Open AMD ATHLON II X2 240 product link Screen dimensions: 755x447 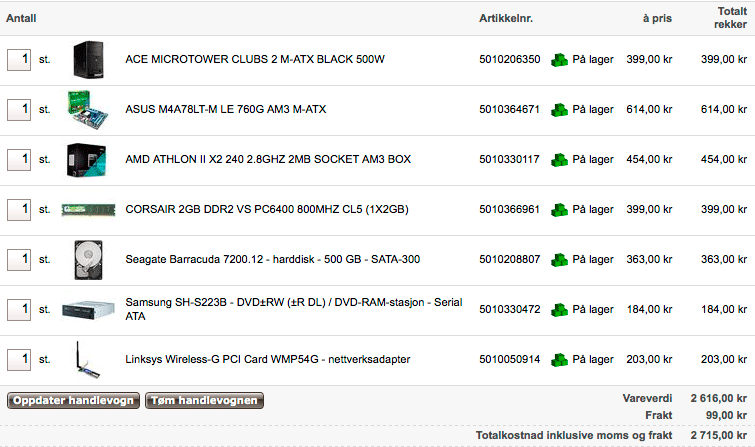[x=268, y=159]
